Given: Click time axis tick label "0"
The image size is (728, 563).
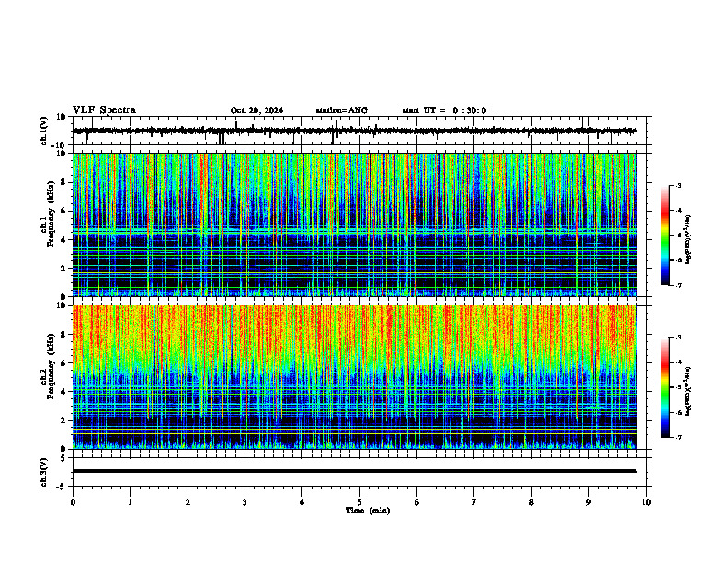Looking at the screenshot, I should coord(73,502).
